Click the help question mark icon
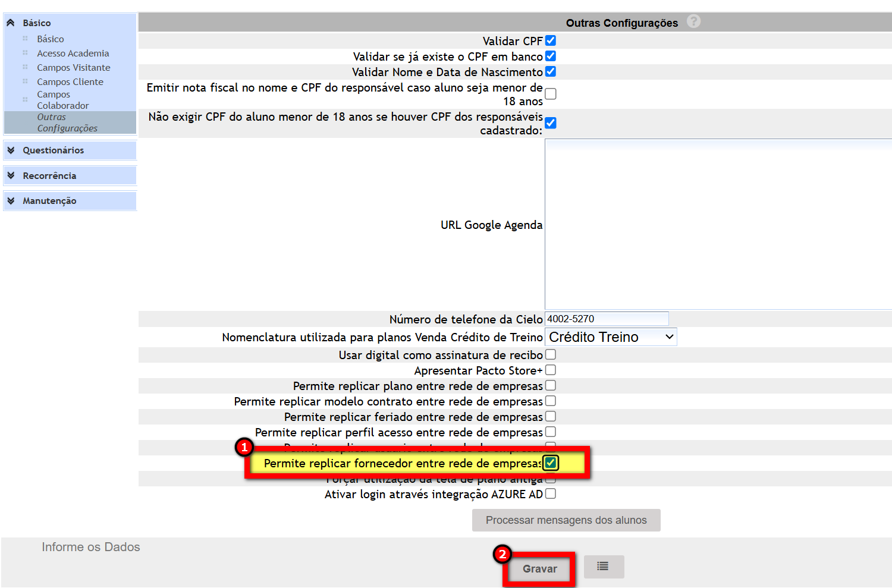 tap(693, 22)
